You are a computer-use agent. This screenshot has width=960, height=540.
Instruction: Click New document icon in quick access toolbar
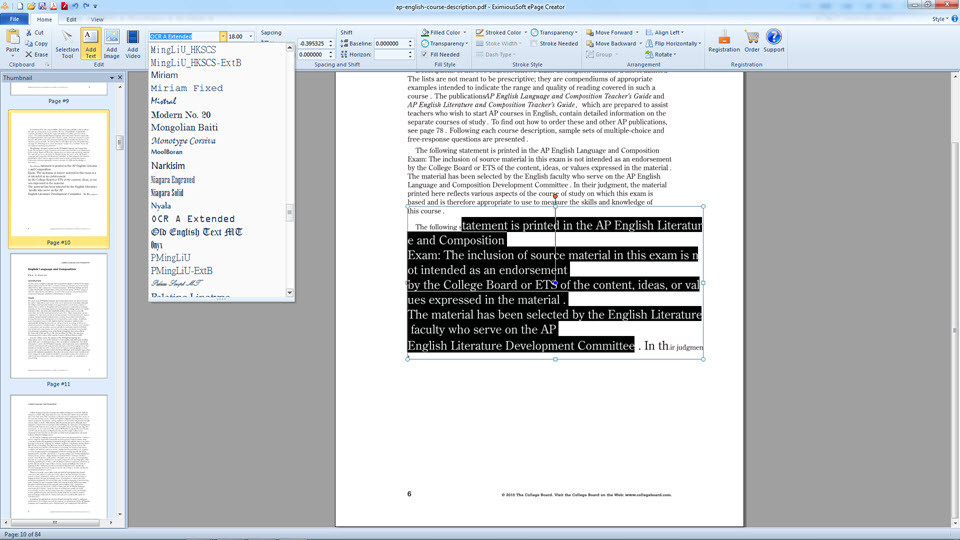pyautogui.click(x=20, y=6)
